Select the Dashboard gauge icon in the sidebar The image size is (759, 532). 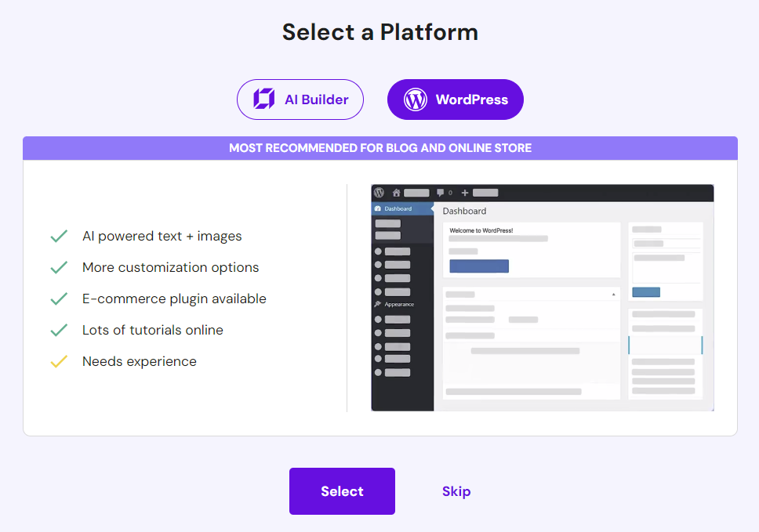pyautogui.click(x=378, y=208)
